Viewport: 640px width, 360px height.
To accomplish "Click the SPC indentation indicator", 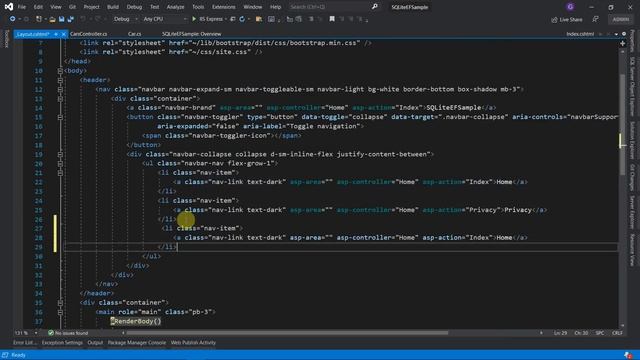I will click(600, 333).
